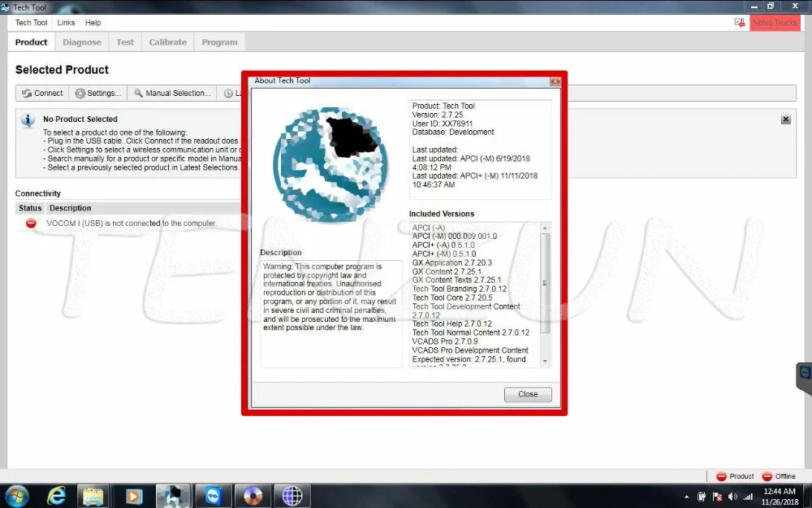Select the 'Tech Tool Help 2.7.0.12' line
Image resolution: width=812 pixels, height=508 pixels.
click(451, 324)
